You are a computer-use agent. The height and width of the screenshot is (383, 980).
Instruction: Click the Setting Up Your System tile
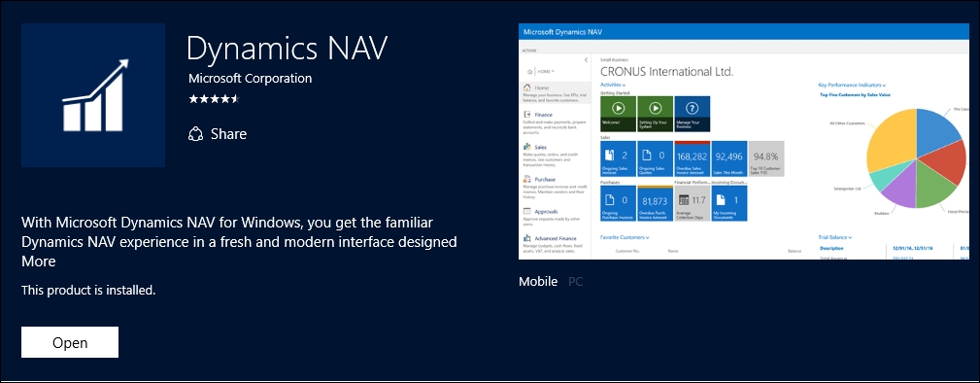click(x=655, y=114)
